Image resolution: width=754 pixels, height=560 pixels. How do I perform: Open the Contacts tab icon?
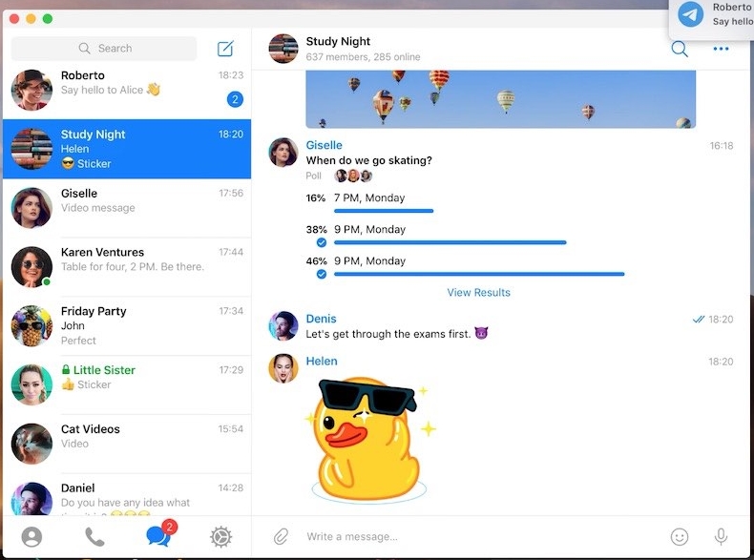coord(31,537)
